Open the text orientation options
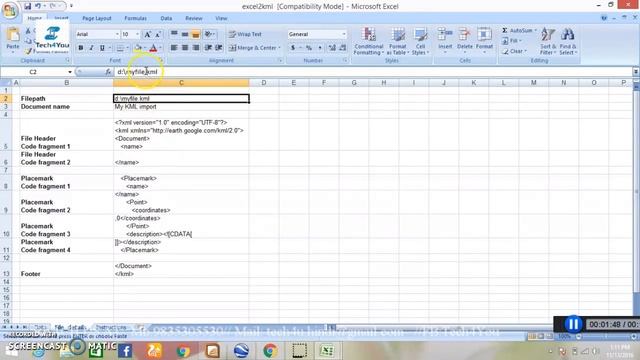 tap(209, 34)
